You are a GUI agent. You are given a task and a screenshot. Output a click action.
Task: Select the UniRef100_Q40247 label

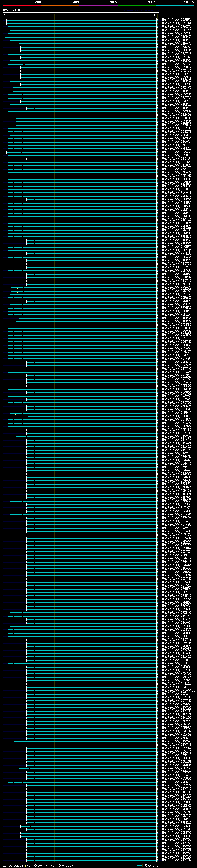point(176,453)
